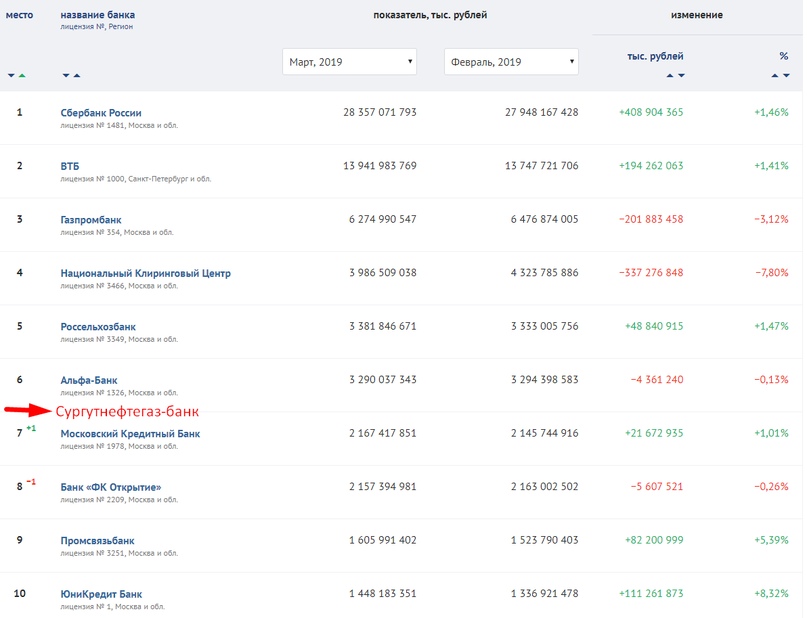Select ФК Открытие value 2 157 394 981
Viewport: 807px width, 618px height.
pos(383,487)
